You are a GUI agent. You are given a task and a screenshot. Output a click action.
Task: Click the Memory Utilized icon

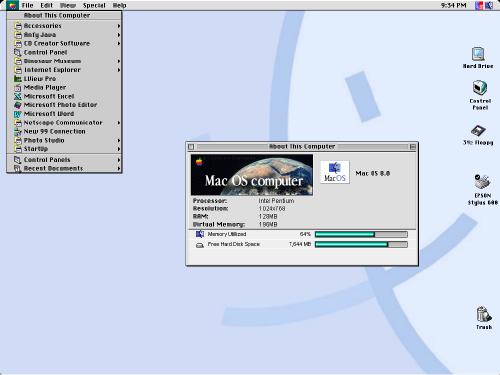click(200, 234)
